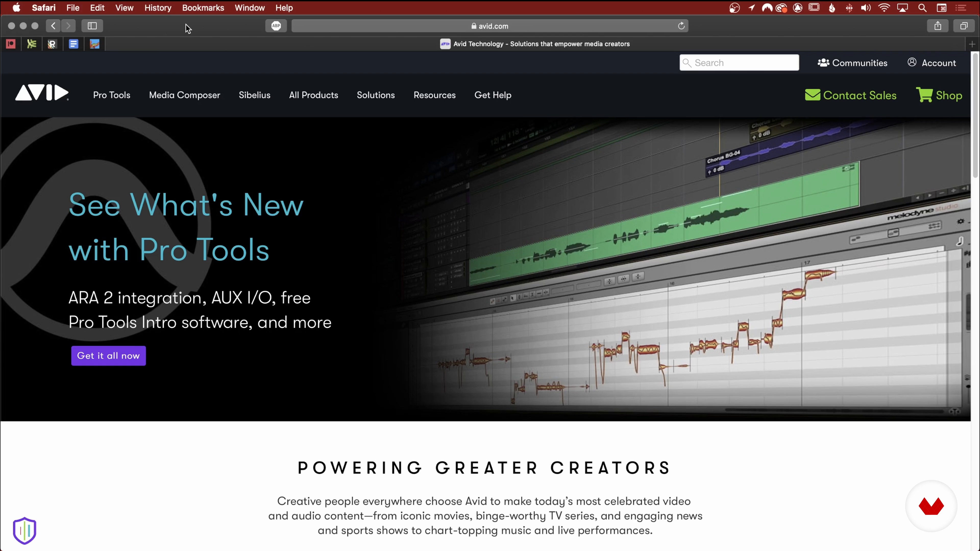980x551 pixels.
Task: Click the command-key window menu bar icon
Action: 941,8
